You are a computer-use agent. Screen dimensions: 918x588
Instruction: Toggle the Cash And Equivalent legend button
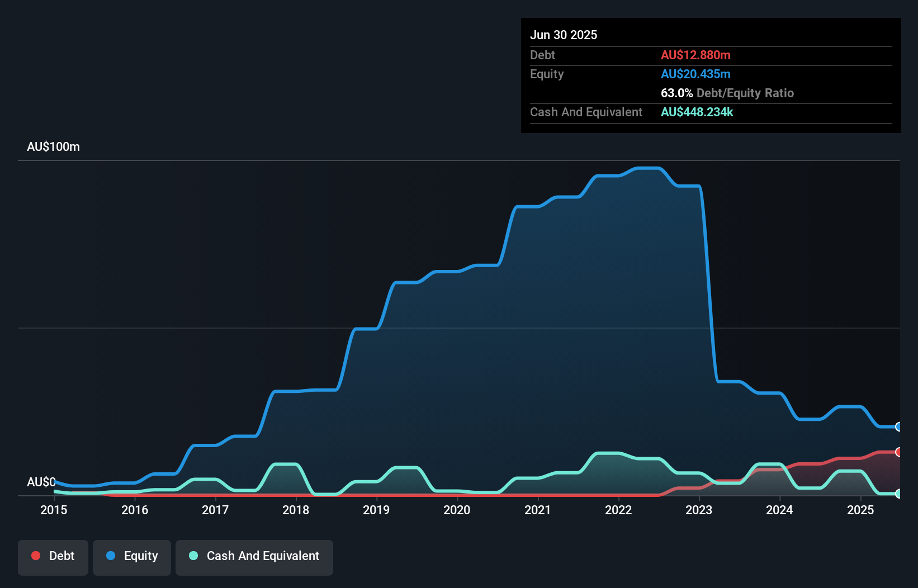click(254, 557)
